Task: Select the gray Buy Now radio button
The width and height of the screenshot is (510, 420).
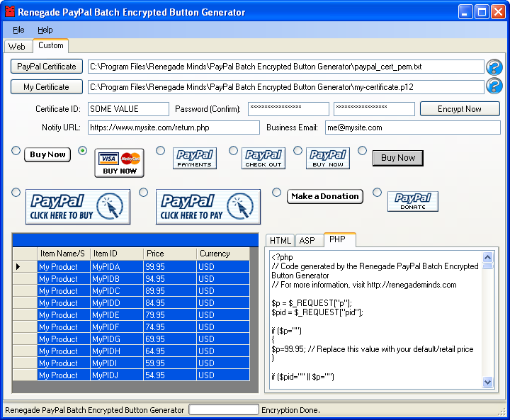Action: 362,151
